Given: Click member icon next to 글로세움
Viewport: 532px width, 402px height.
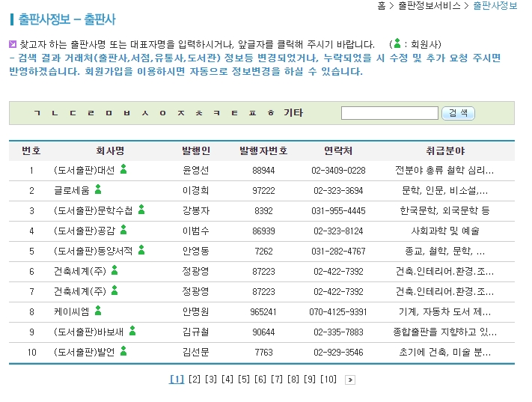Looking at the screenshot, I should point(98,189).
